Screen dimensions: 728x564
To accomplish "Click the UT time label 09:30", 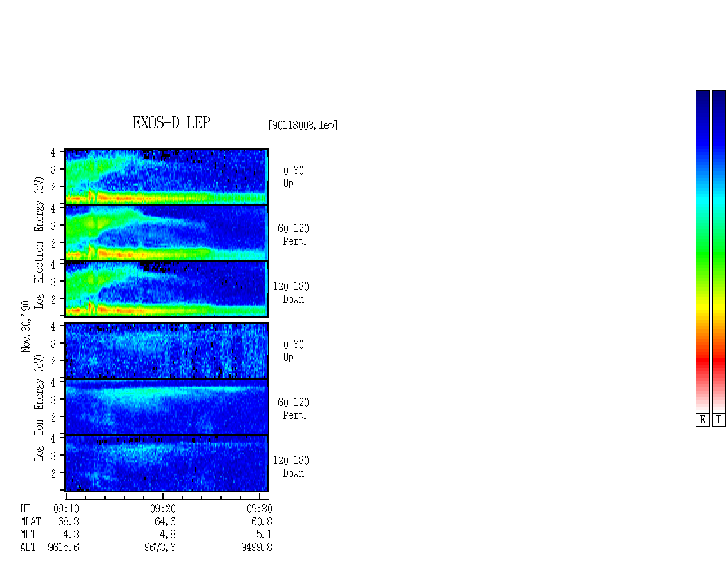I will point(260,509).
